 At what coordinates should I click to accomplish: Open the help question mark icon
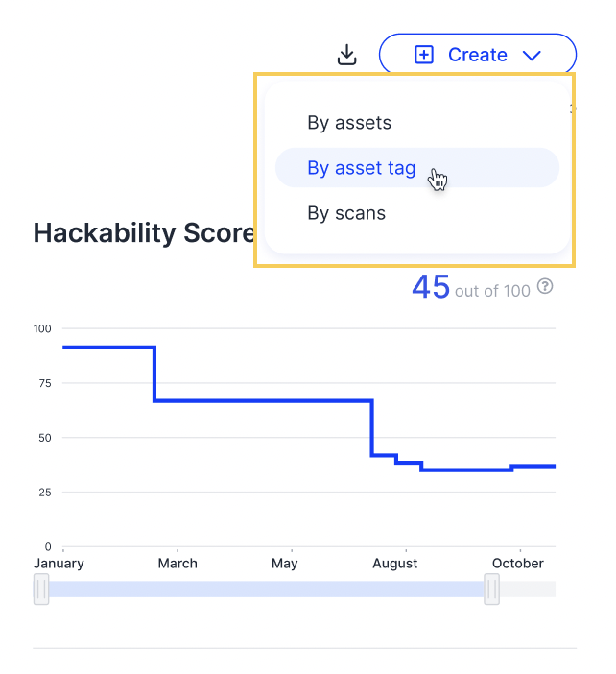545,286
